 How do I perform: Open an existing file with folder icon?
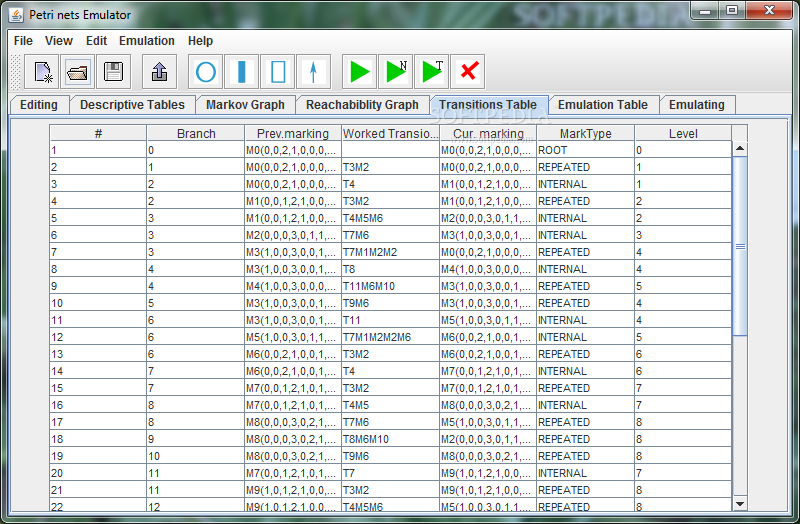point(78,72)
